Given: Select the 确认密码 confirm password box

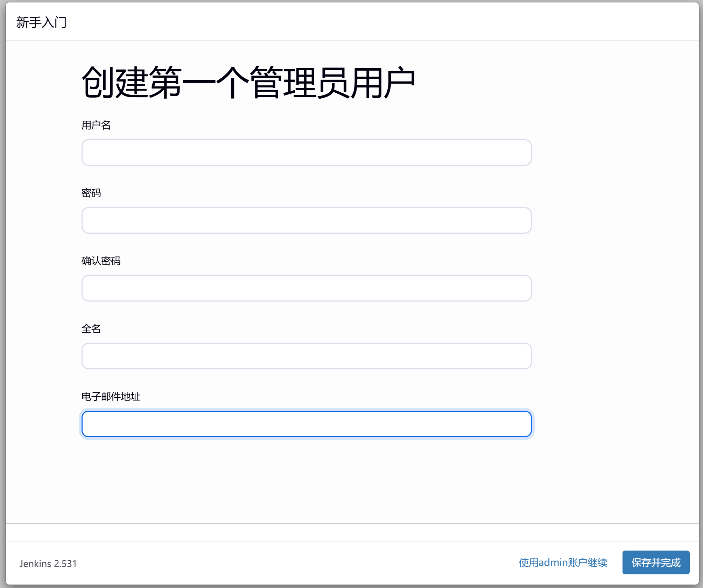Looking at the screenshot, I should tap(306, 288).
